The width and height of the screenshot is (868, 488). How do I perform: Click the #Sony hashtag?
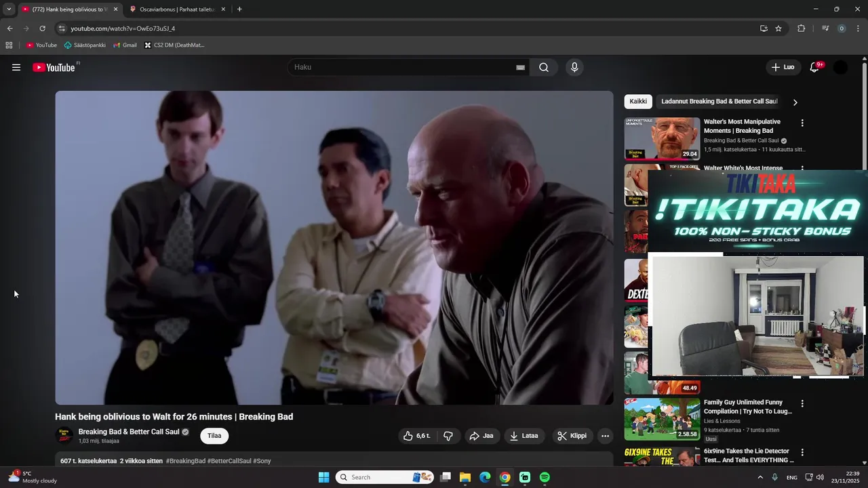[x=262, y=461]
